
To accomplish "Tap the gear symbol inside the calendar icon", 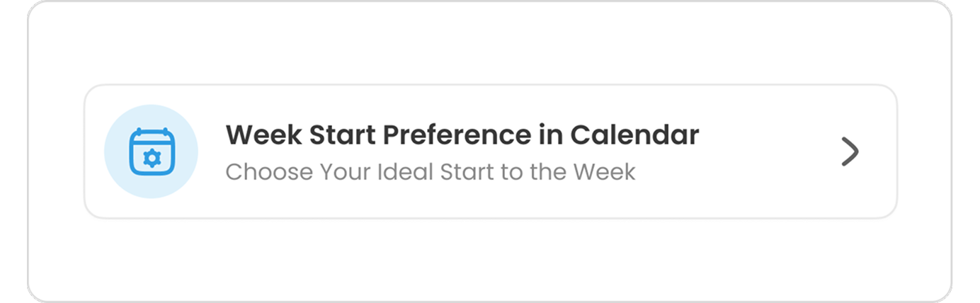I will 152,158.
